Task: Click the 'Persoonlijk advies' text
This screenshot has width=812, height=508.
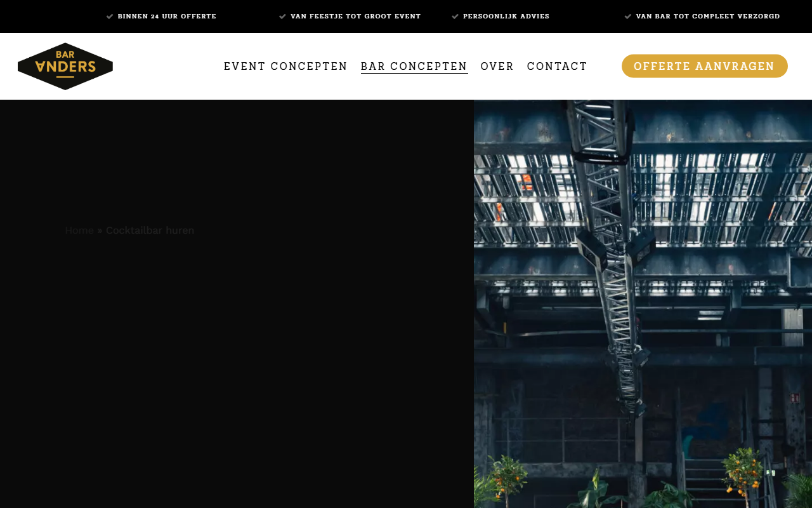Action: coord(506,17)
